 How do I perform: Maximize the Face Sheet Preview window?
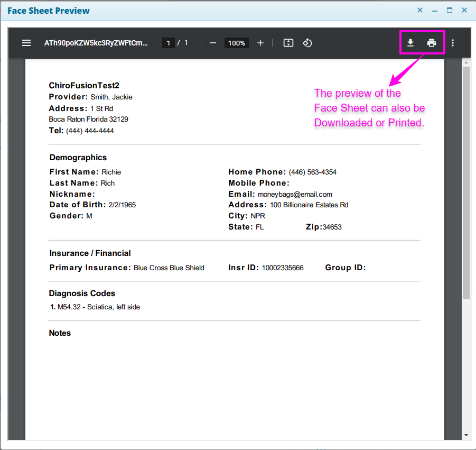coord(450,11)
